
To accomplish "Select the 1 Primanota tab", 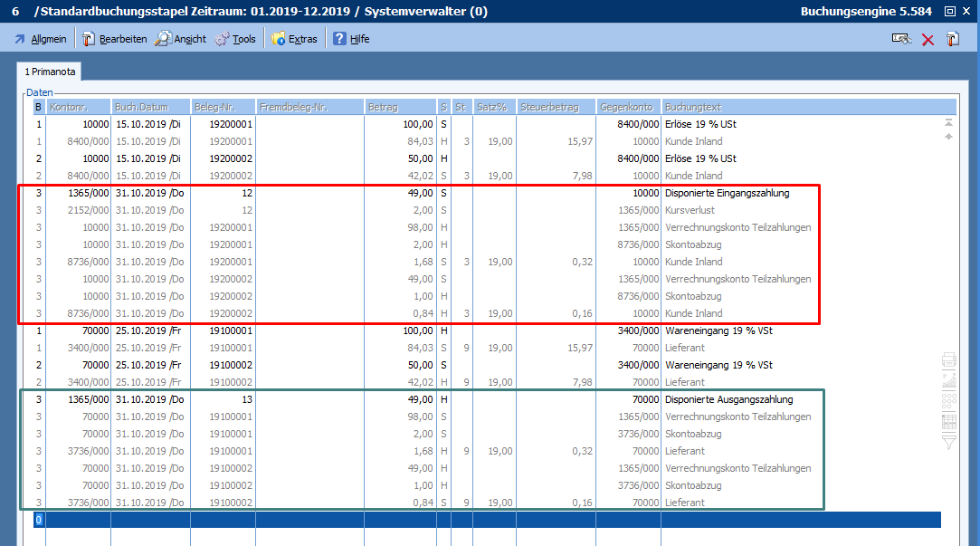I will (50, 71).
